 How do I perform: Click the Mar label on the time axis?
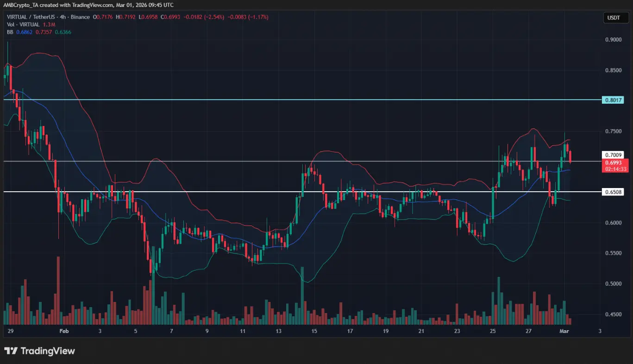tap(564, 331)
